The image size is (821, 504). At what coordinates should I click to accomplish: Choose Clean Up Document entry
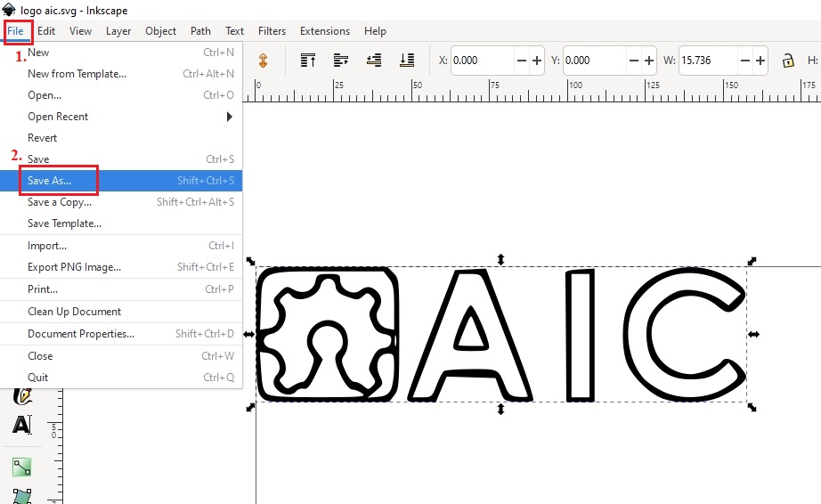[x=121, y=312]
